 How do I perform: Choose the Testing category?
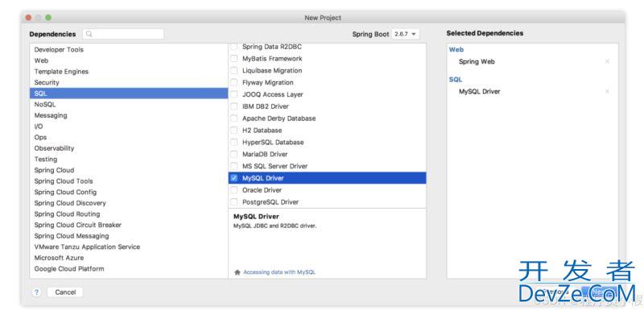point(129,159)
